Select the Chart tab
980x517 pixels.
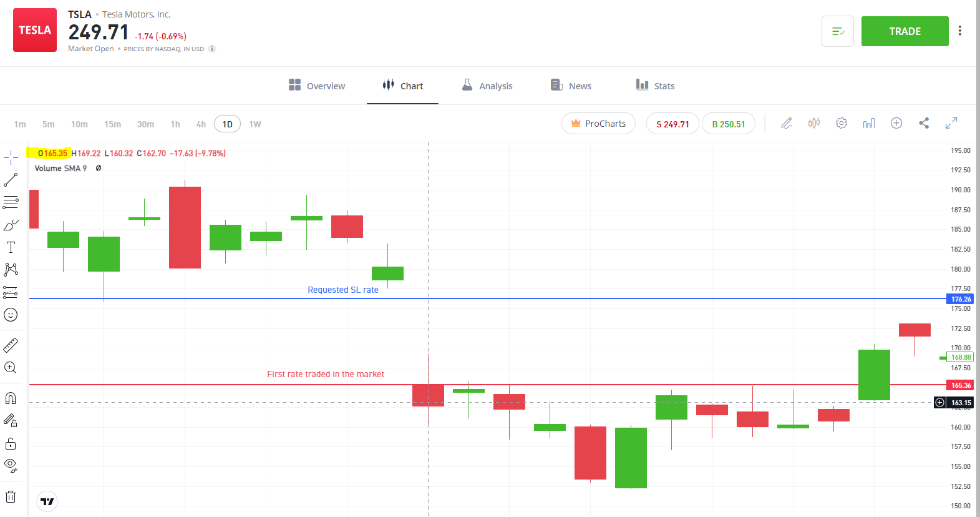click(403, 86)
